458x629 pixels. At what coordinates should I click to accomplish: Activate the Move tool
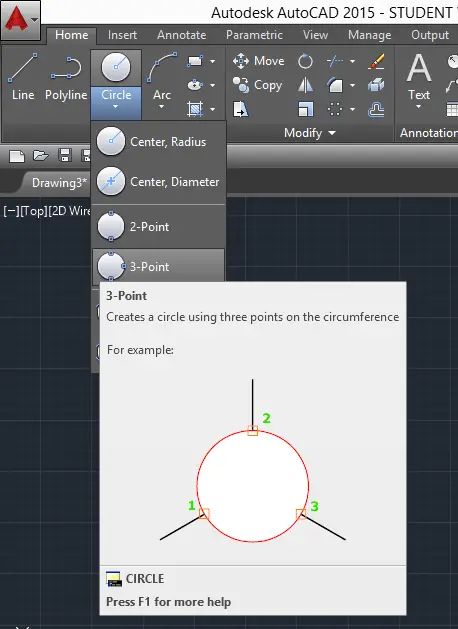coord(259,61)
